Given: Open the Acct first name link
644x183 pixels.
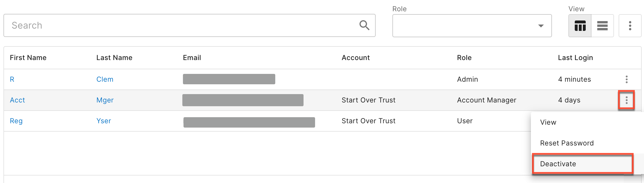Looking at the screenshot, I should [17, 100].
